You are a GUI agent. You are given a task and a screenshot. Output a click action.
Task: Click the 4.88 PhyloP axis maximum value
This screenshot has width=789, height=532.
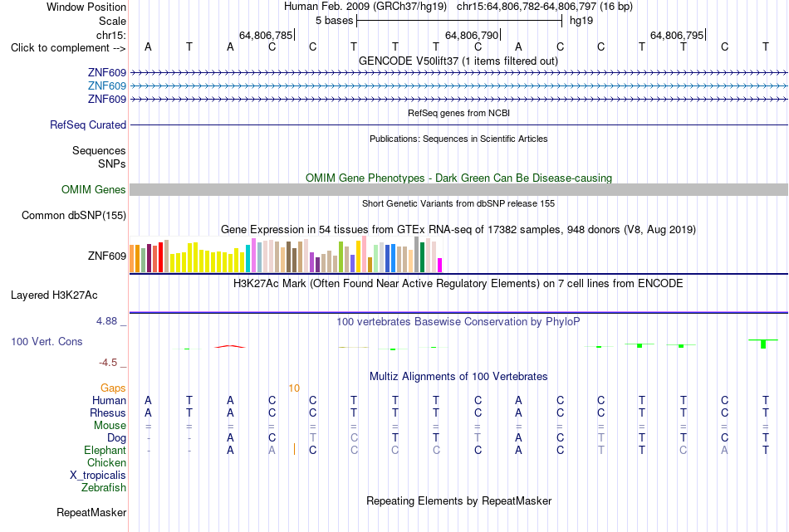(106, 321)
